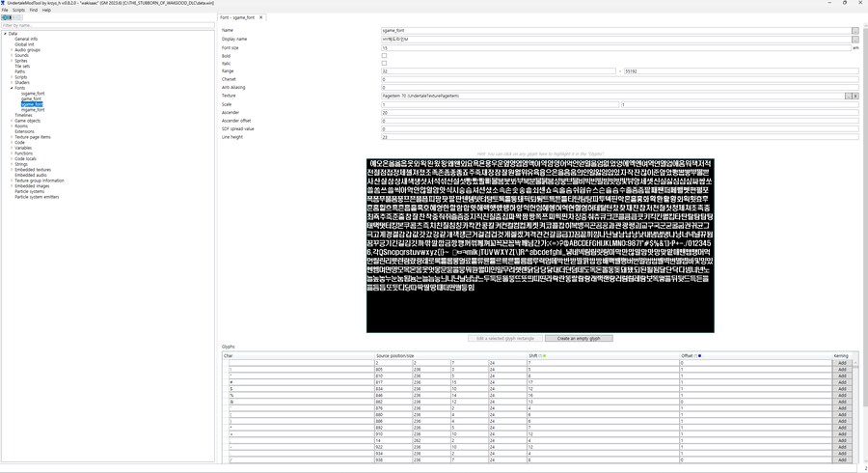
Task: Collapse the Fonts tree node
Action: (12, 88)
